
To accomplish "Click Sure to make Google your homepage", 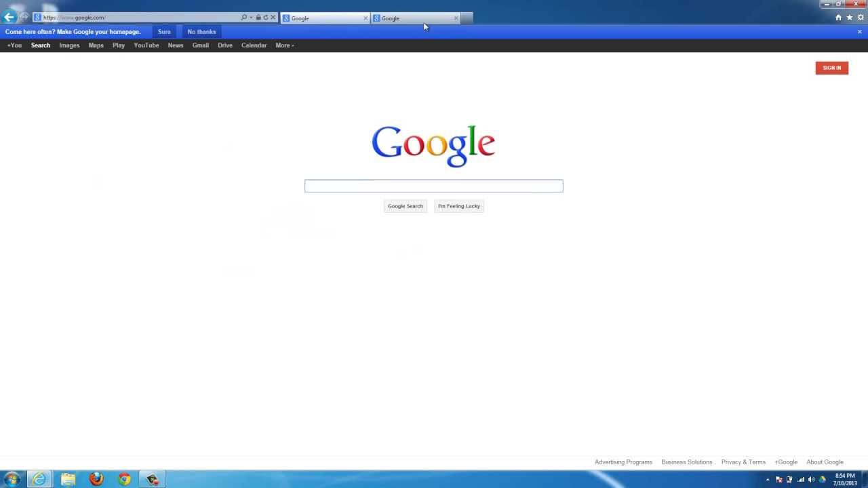I will 164,32.
